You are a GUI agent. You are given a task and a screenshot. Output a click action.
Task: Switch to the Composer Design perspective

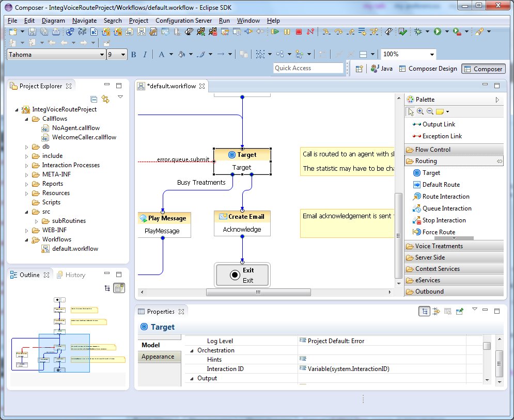pos(428,69)
